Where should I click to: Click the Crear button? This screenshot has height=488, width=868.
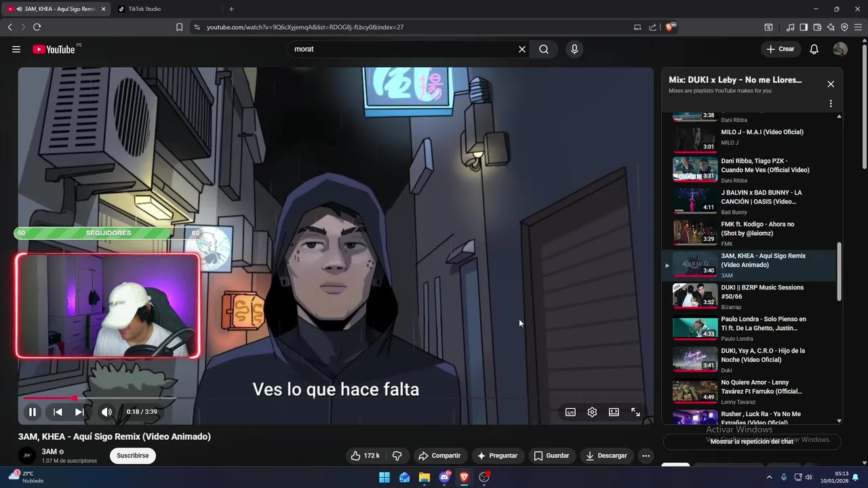[x=781, y=49]
